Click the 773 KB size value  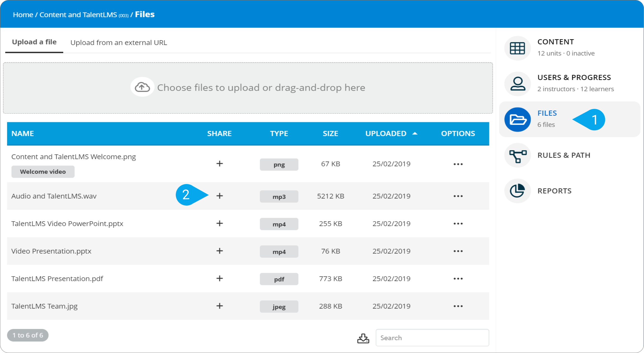330,279
